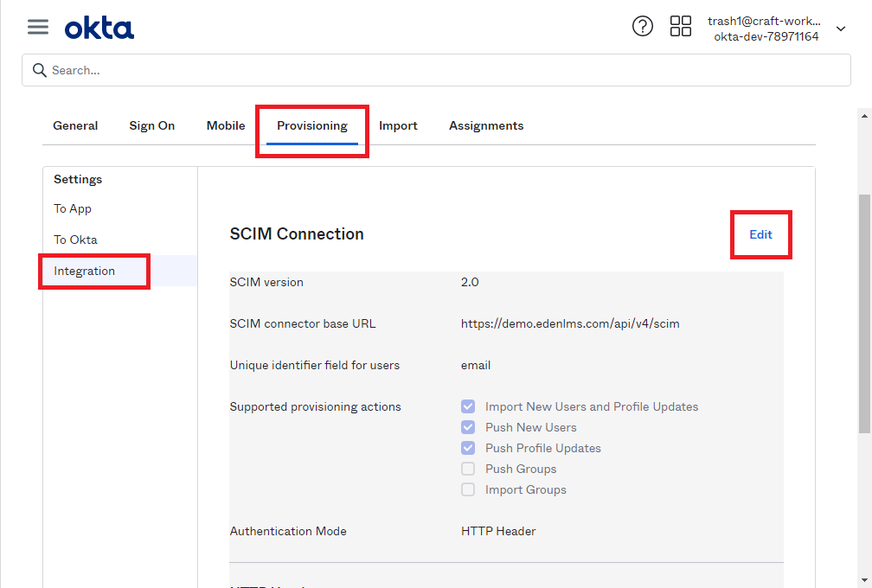
Task: Click the 'Unique identifier field for users' label
Action: [x=315, y=365]
